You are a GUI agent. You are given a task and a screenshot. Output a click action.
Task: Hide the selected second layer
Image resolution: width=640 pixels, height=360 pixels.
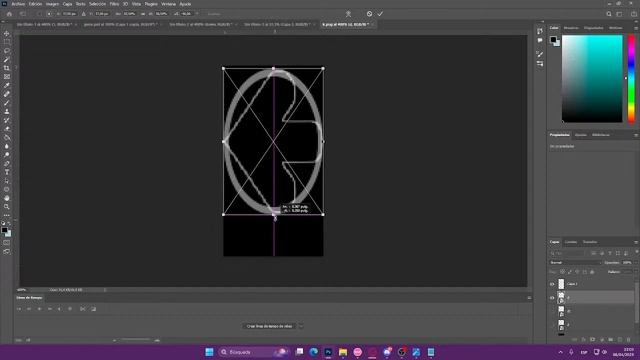point(552,298)
